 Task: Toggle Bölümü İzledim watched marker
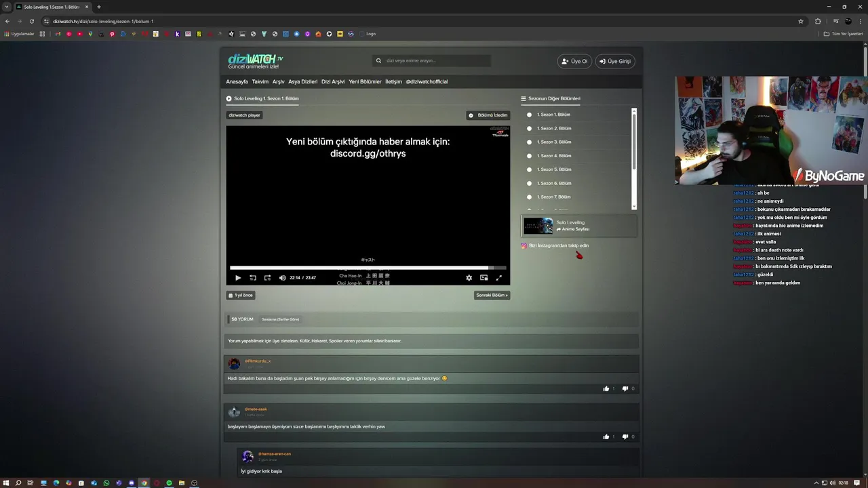488,115
